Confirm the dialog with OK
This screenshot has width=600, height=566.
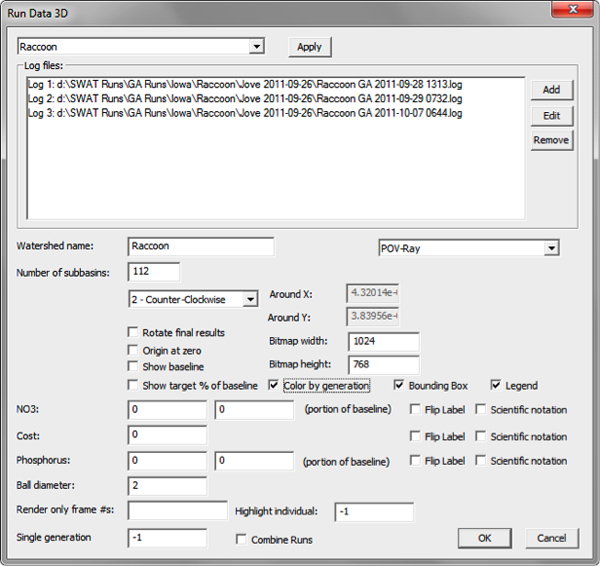pos(484,538)
